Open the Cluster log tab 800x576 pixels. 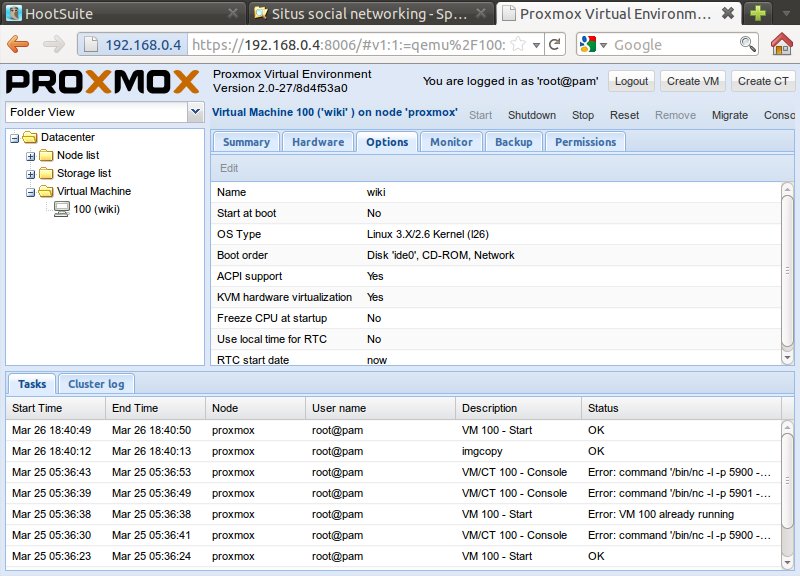point(95,384)
